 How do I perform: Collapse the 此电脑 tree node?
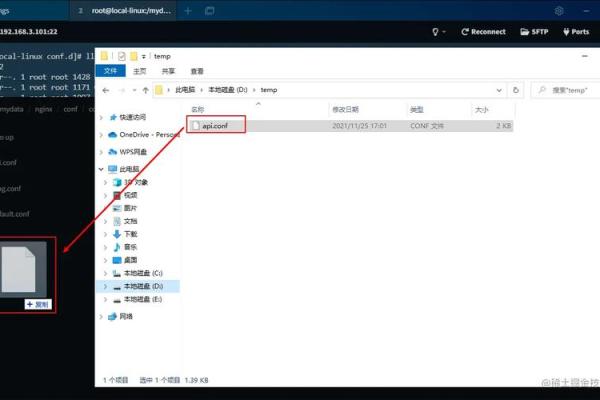click(101, 169)
